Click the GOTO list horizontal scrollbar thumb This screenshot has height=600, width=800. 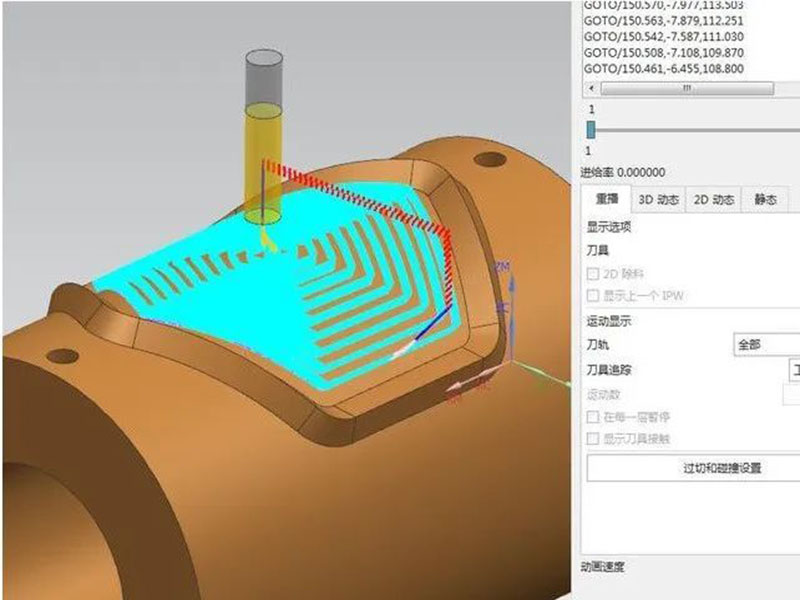(685, 88)
